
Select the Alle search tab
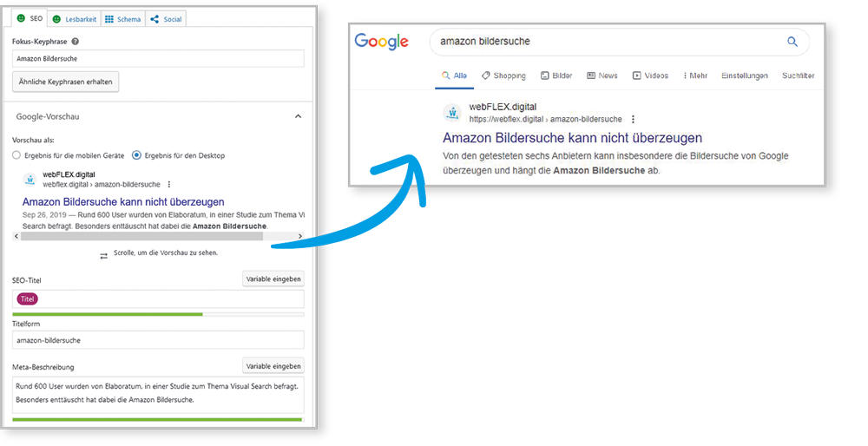455,75
